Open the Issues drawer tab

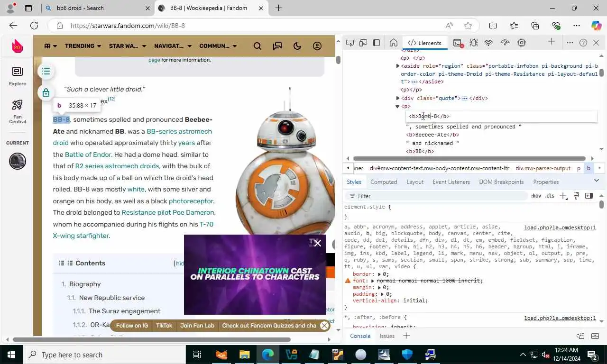coord(387,336)
